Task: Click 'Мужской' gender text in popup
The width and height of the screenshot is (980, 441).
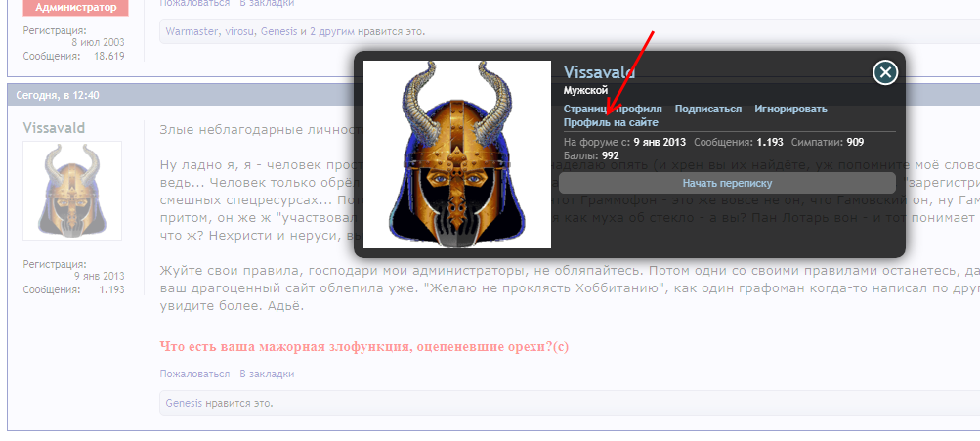Action: pos(585,90)
